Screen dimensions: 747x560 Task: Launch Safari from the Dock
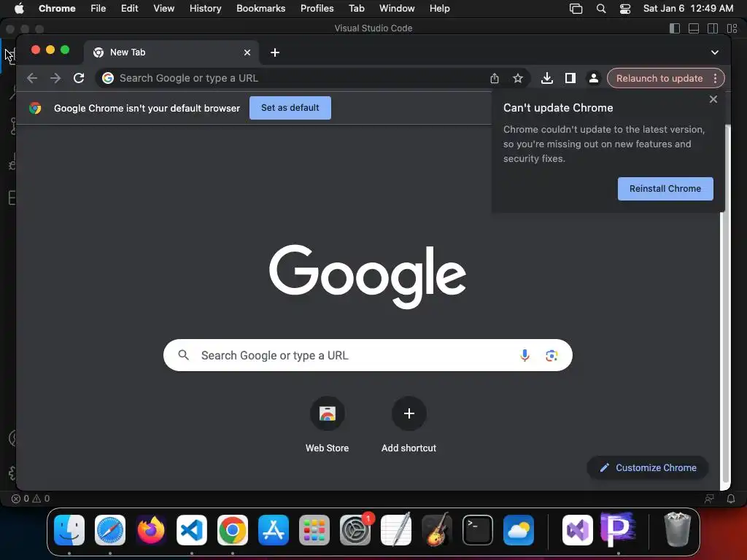[x=110, y=530]
